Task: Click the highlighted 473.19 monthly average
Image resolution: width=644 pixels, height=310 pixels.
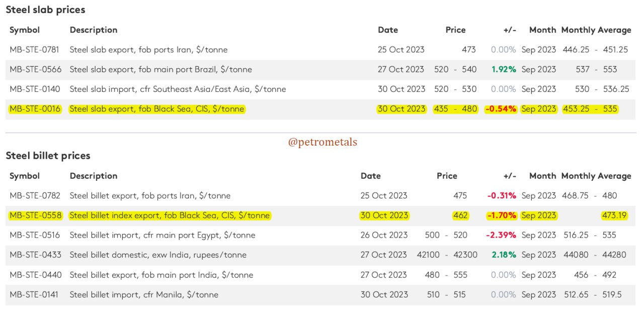Action: 614,216
